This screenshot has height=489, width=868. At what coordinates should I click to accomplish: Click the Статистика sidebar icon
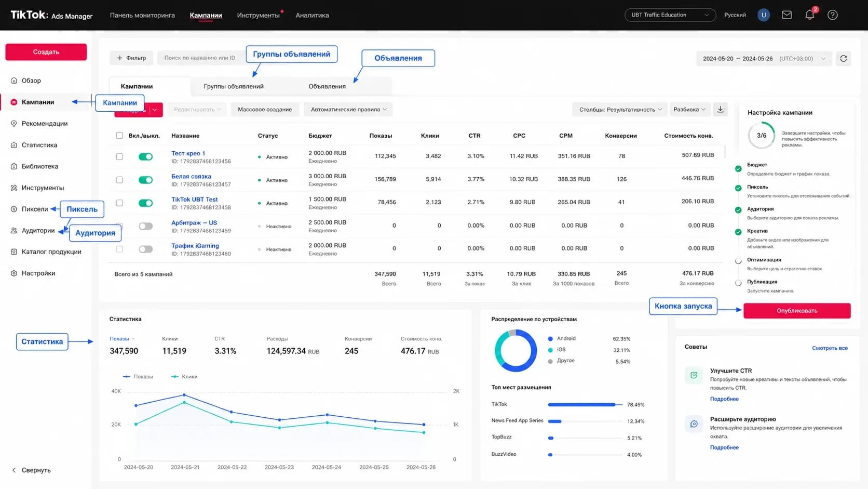point(14,145)
